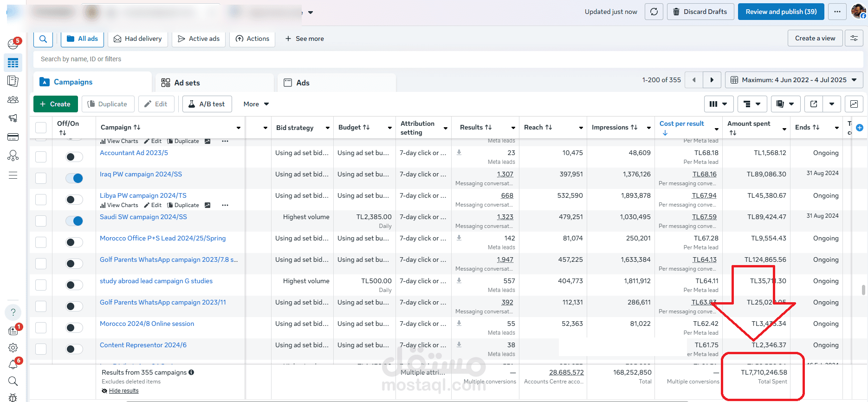Open the three-dot menu beside Review and publish
The width and height of the screenshot is (868, 402).
pos(837,12)
